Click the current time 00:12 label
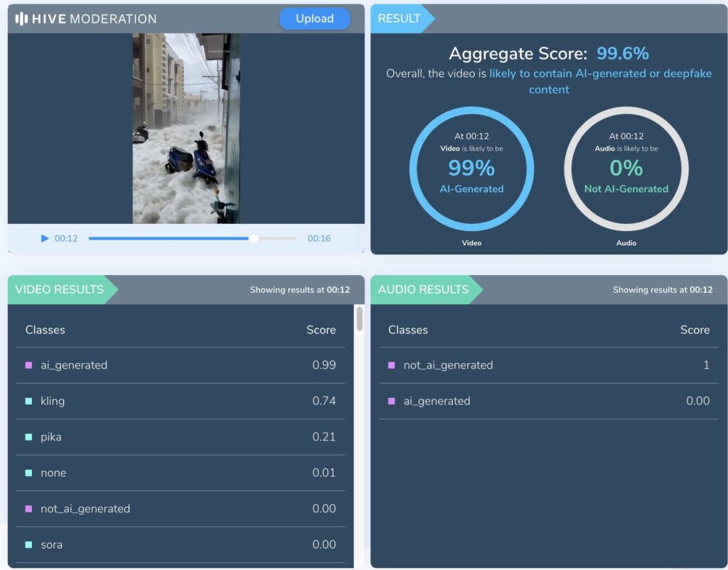This screenshot has width=728, height=570. tap(66, 239)
